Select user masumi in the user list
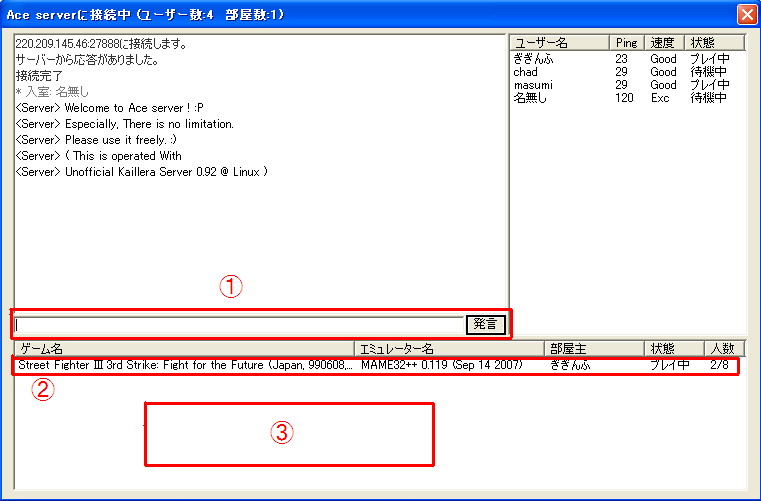Screen dimensions: 761x501 click(533, 85)
